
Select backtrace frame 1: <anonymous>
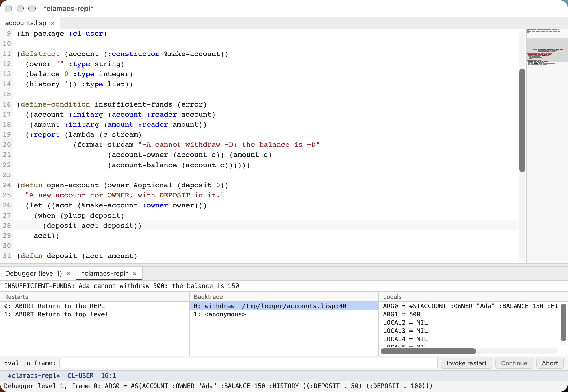(284, 314)
